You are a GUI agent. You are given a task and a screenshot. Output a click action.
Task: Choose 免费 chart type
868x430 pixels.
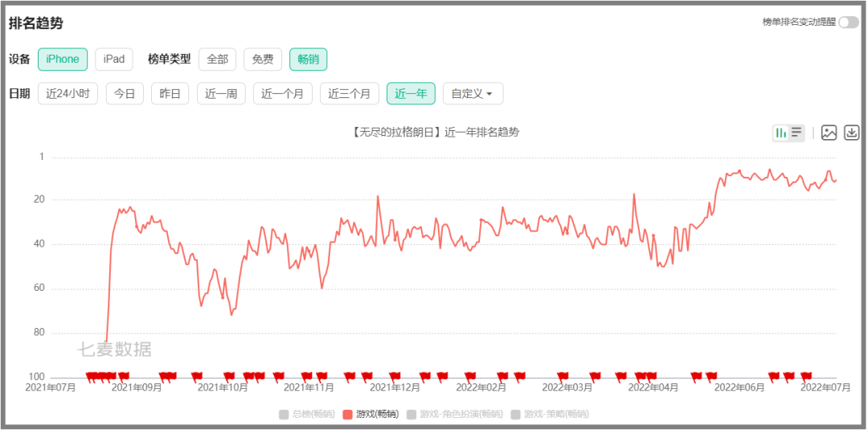pos(263,59)
